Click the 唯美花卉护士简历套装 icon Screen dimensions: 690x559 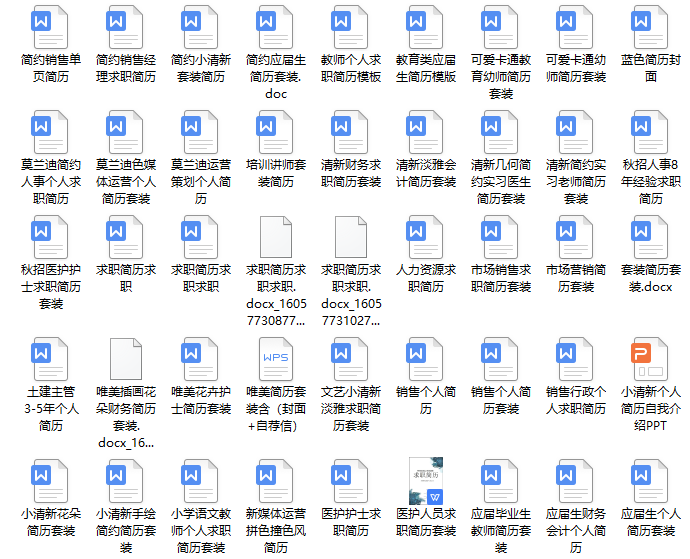200,359
